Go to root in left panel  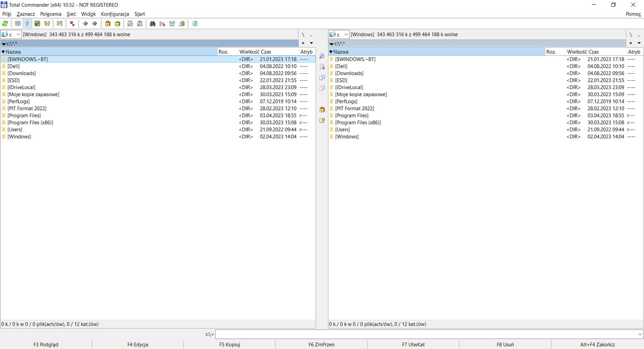[303, 34]
